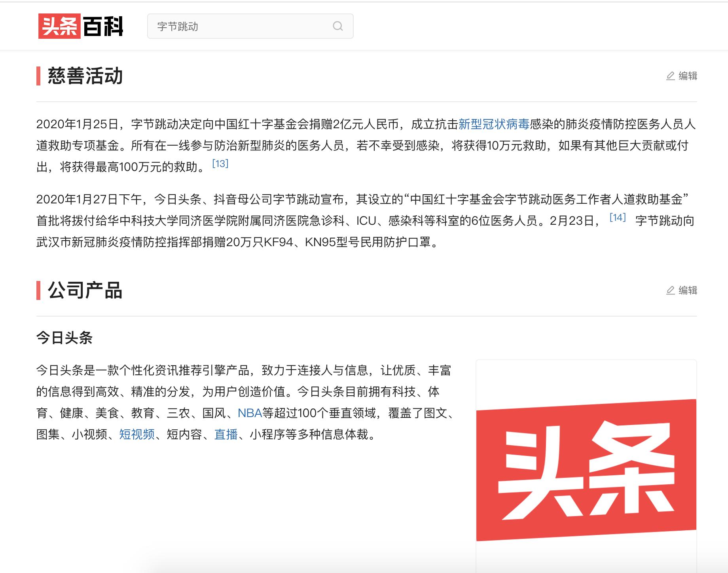Select the 公司产品 section heading
Viewport: 728px width, 573px height.
tap(85, 290)
